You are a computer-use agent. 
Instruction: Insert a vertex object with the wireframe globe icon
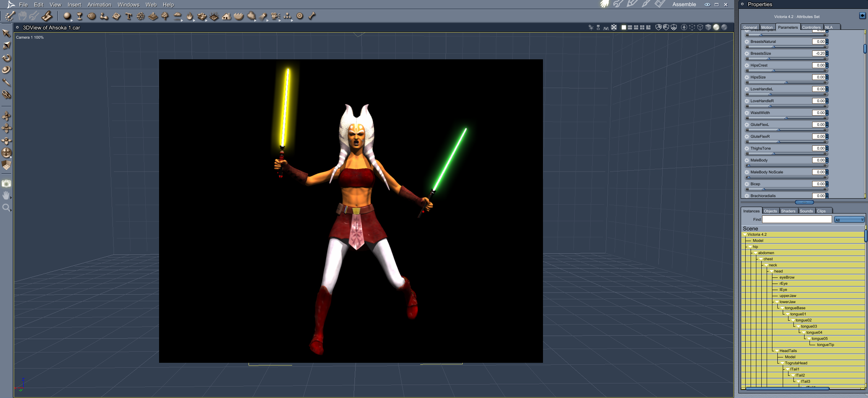92,16
